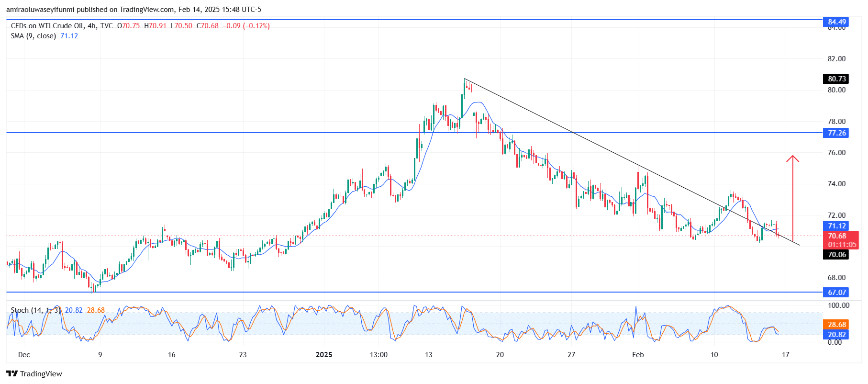Click the −0.09 (−0.12%) change value
This screenshot has height=384, width=868.
pos(246,26)
